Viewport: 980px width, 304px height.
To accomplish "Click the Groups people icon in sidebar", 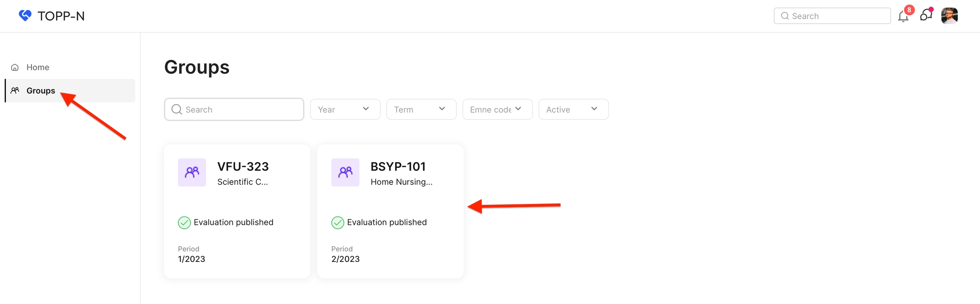I will coord(15,91).
